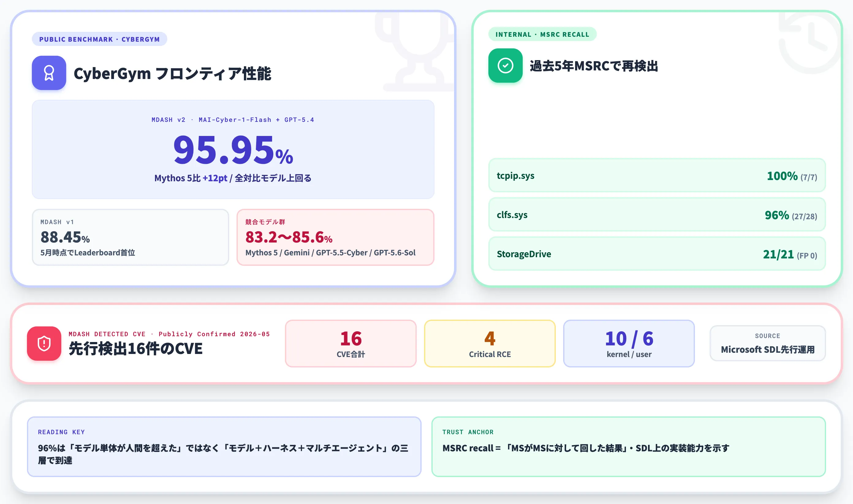The width and height of the screenshot is (853, 504).
Task: Click the MDASH v1 label
Action: pyautogui.click(x=57, y=222)
